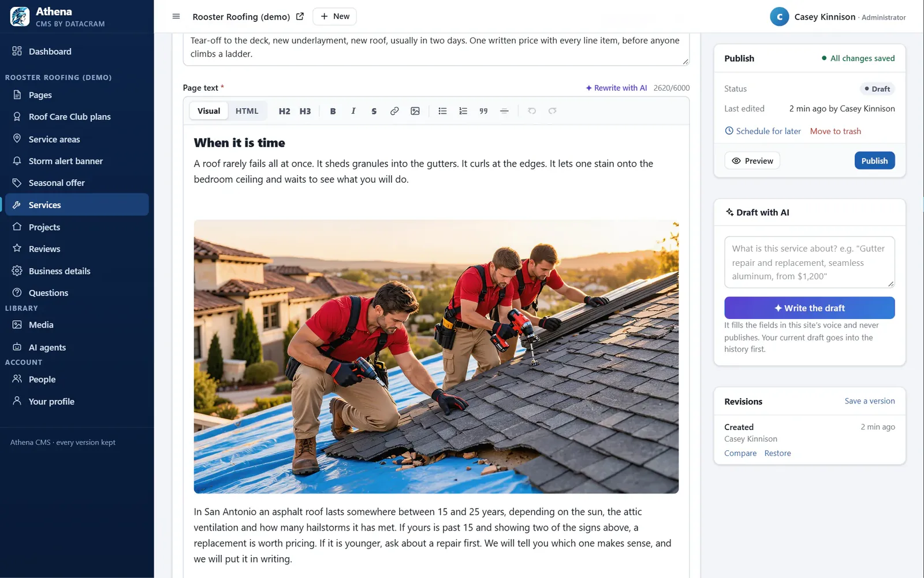Schedule the page for later

[763, 131]
